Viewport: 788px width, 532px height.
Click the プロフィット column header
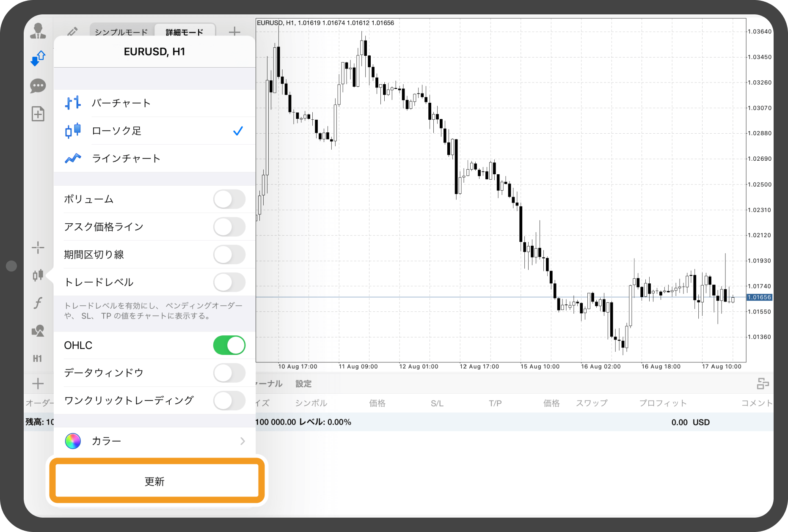click(663, 403)
